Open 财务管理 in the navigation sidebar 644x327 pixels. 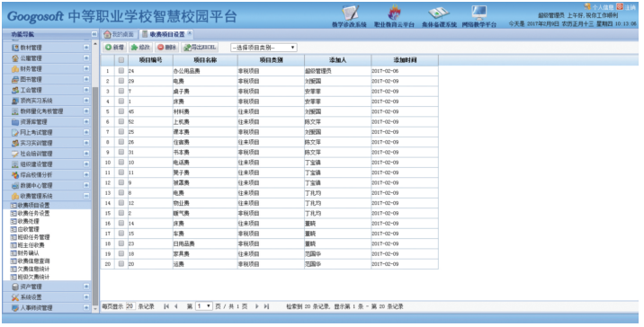point(31,69)
